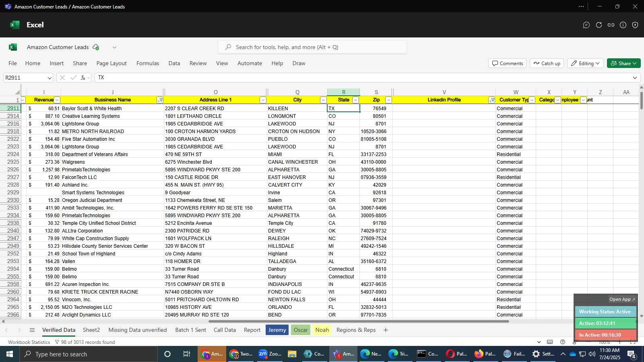Screen dimensions: 644x362
Task: Click the filter icon in status bar
Action: coord(57,342)
